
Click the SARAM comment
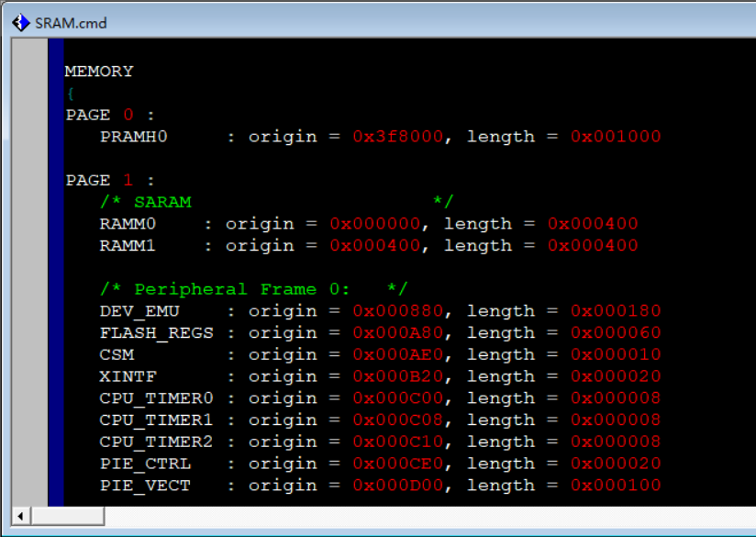[277, 202]
